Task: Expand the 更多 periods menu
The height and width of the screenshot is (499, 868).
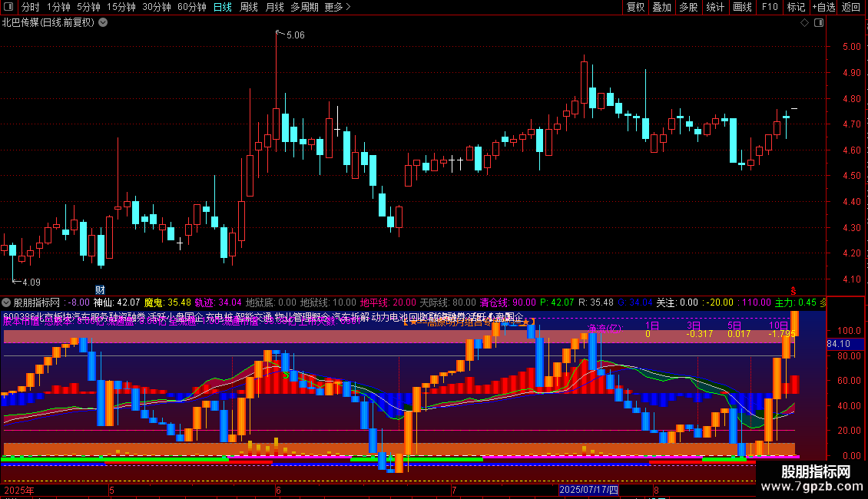Action: [x=338, y=7]
